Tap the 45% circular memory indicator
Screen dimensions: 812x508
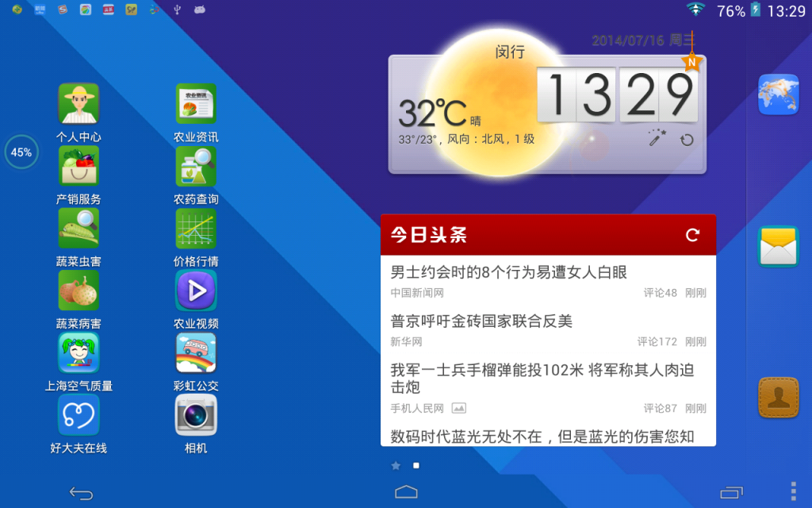tap(21, 152)
